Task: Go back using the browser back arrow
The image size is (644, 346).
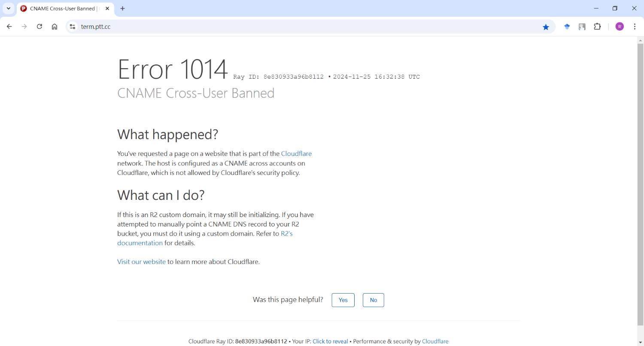Action: pyautogui.click(x=9, y=27)
